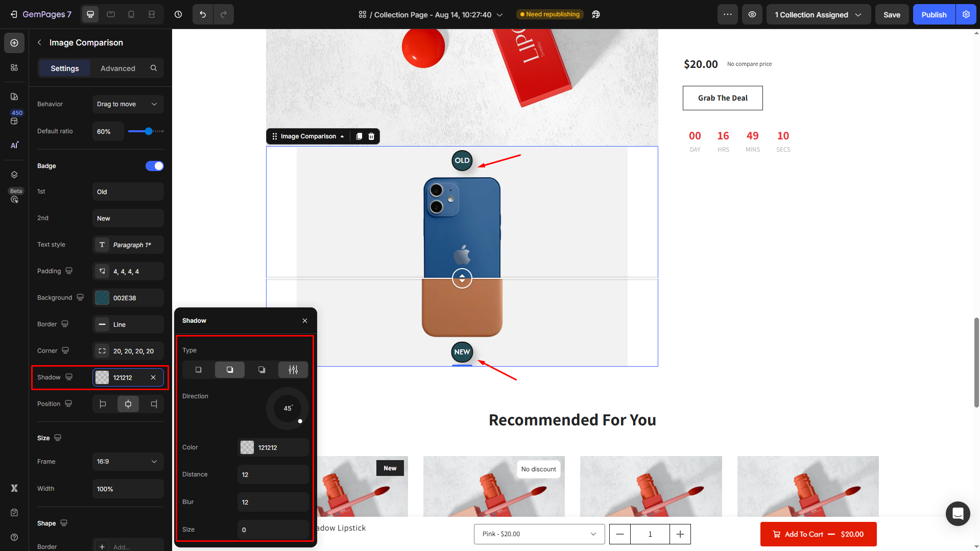The image size is (980, 551).
Task: Search settings with the magnifier icon
Action: pyautogui.click(x=154, y=68)
